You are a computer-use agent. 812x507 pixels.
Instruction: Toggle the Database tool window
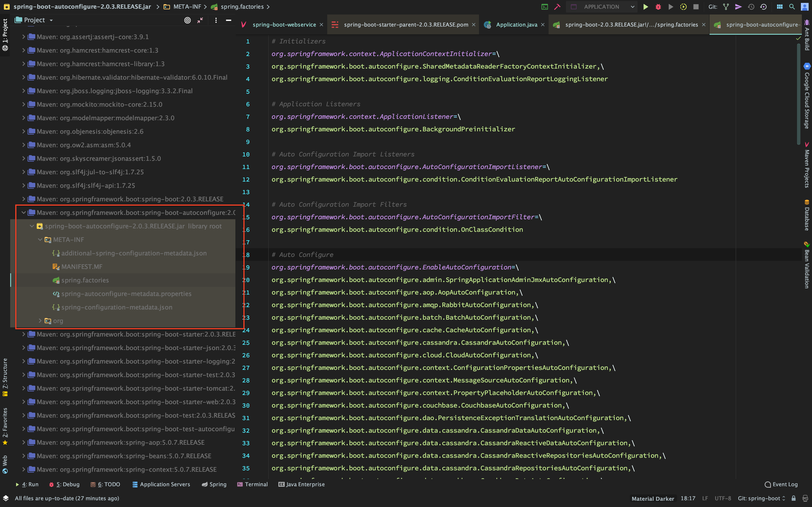tap(807, 215)
